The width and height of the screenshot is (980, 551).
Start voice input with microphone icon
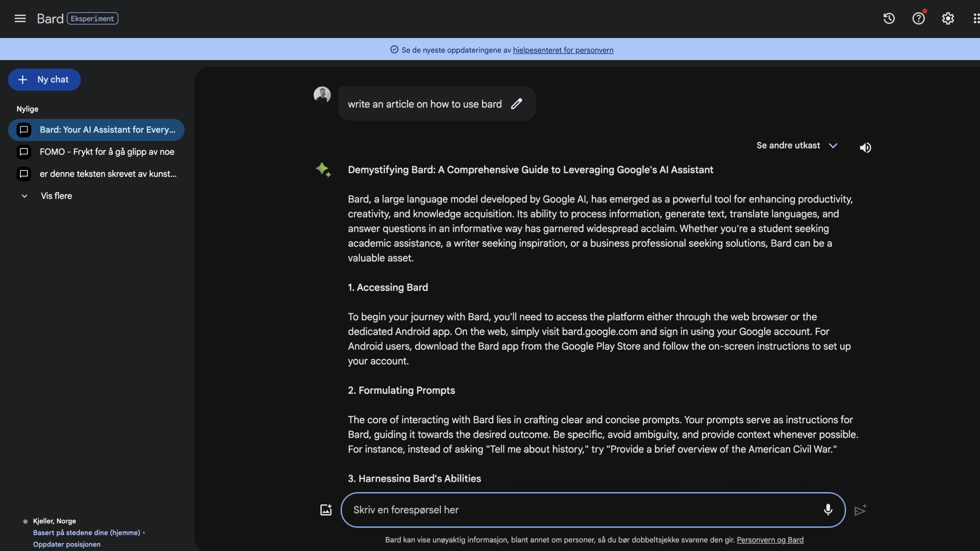point(828,510)
